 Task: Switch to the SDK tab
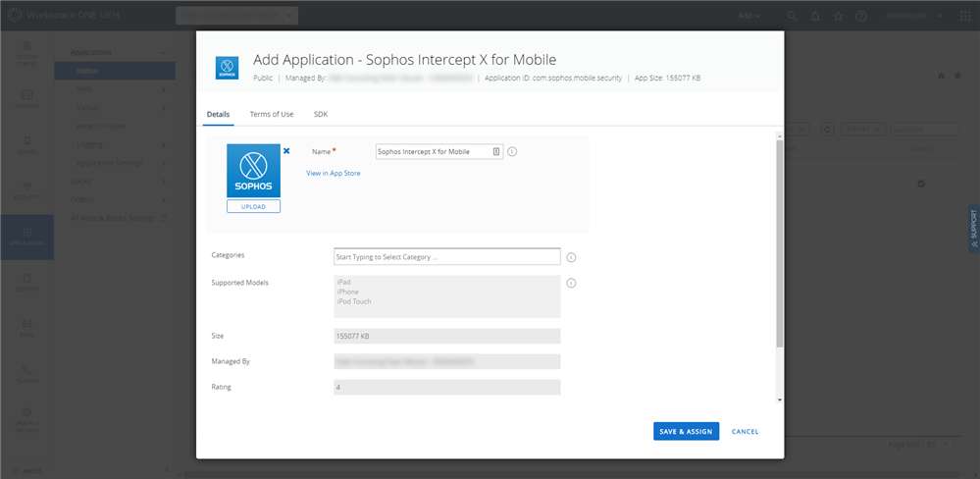[321, 115]
